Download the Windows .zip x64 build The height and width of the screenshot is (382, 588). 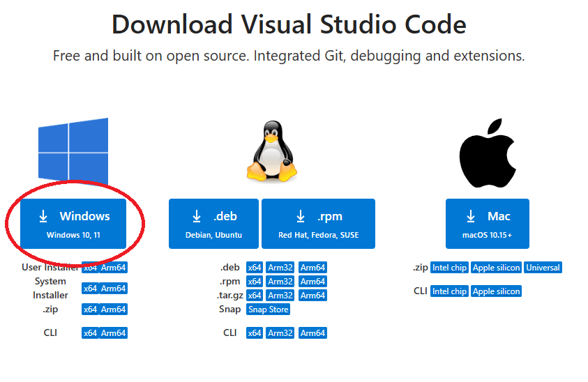point(90,310)
